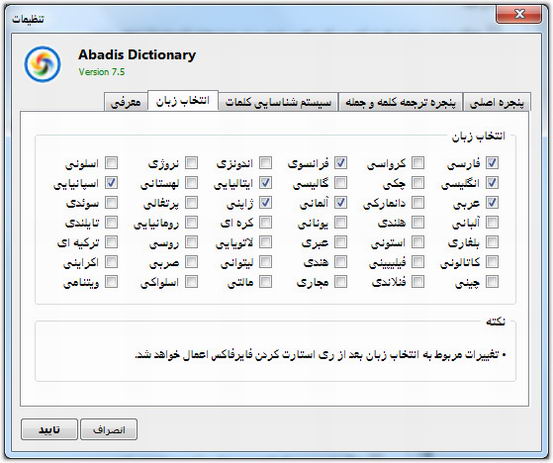This screenshot has width=553, height=463.
Task: Confirm settings with the تایید button
Action: click(49, 430)
